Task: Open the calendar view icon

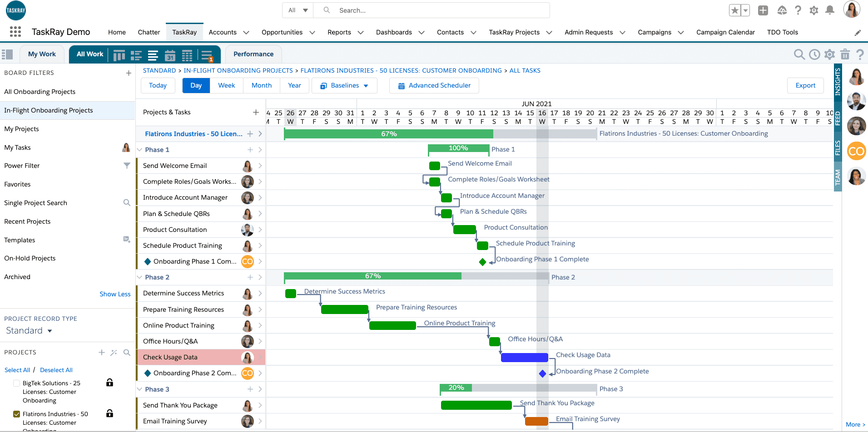Action: point(170,55)
